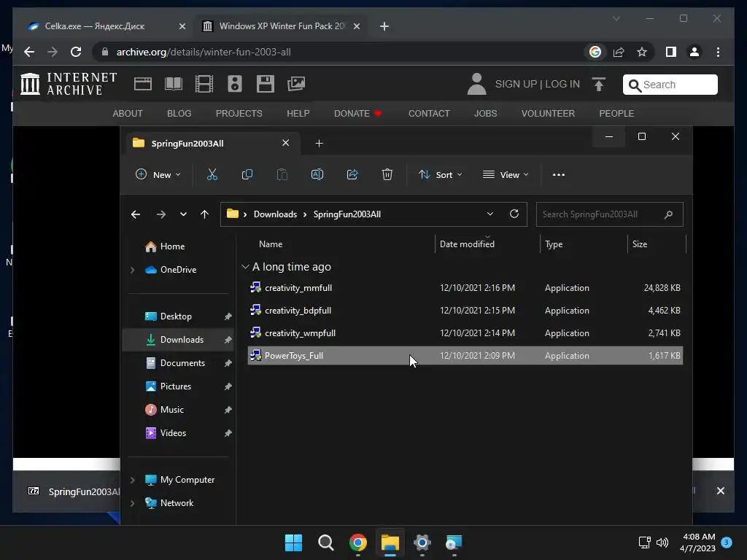This screenshot has height=560, width=747.
Task: Click the Google icon in the address bar
Action: [x=595, y=52]
